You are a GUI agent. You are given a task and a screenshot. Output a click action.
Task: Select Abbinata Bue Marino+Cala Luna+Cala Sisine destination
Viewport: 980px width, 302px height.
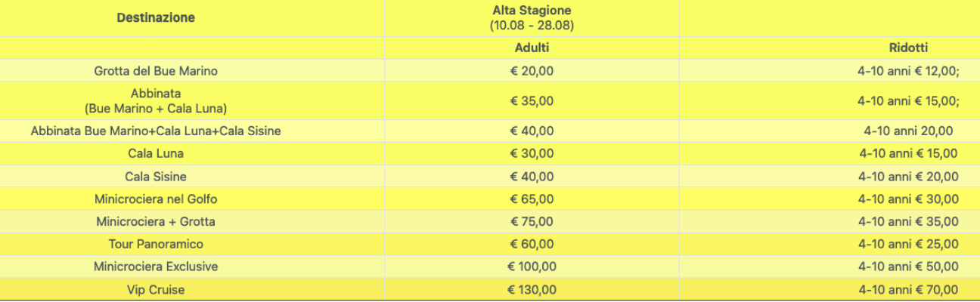point(156,131)
